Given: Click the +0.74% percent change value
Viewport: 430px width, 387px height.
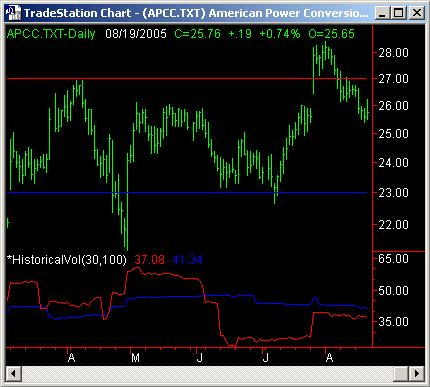Looking at the screenshot, I should 280,34.
